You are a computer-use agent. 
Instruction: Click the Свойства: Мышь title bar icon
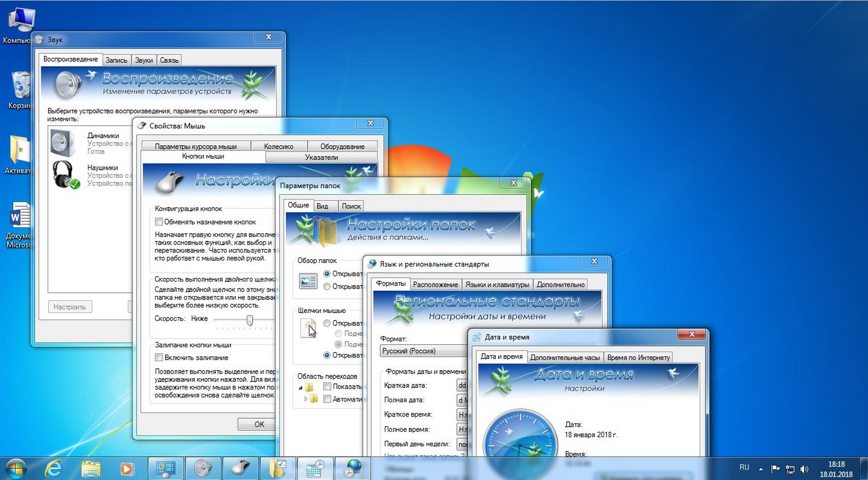tap(142, 125)
